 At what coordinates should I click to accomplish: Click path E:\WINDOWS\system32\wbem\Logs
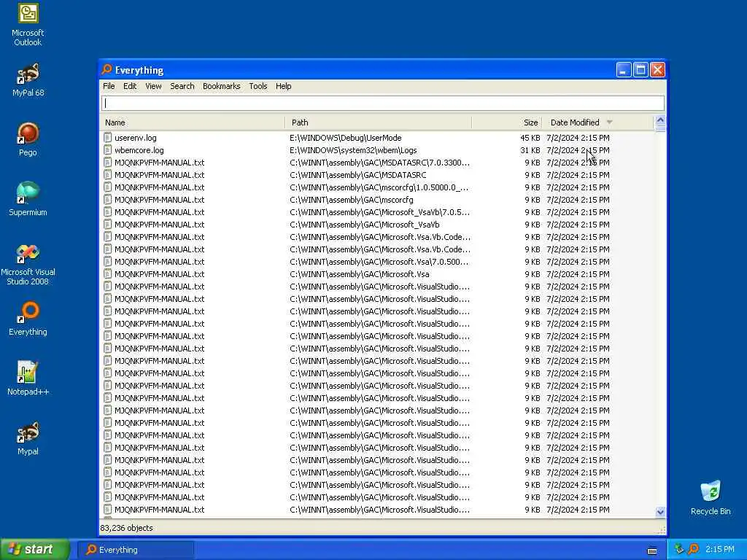(x=353, y=150)
